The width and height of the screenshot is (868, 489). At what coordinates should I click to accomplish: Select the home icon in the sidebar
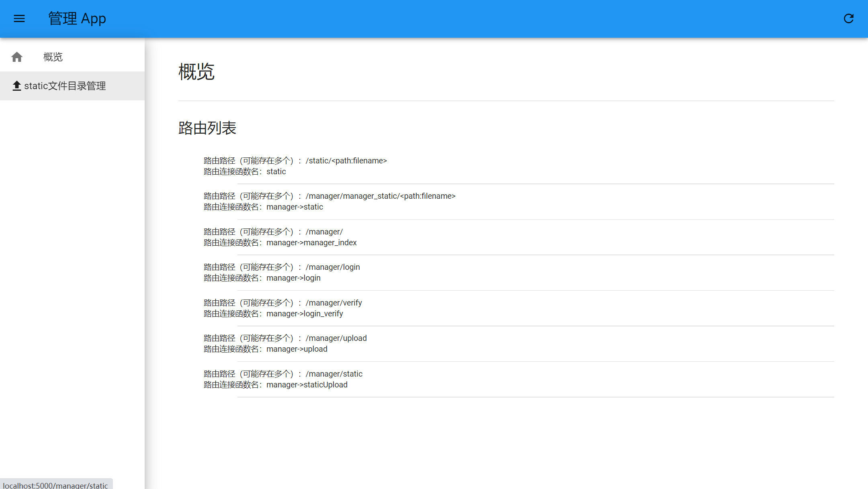click(17, 57)
